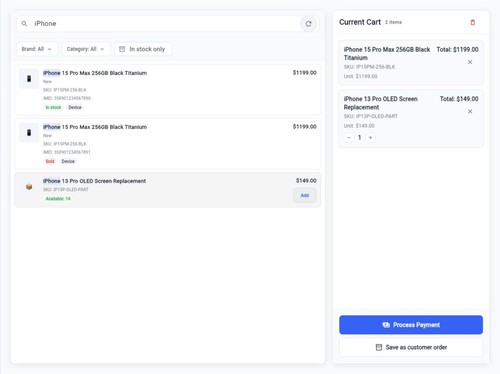Click the 2 items cart count
This screenshot has height=374, width=500.
(393, 22)
